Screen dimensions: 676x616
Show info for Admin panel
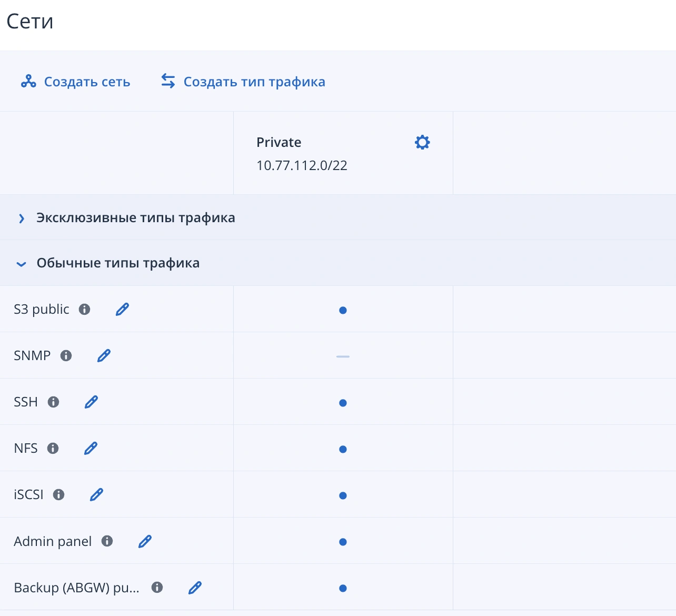coord(107,541)
